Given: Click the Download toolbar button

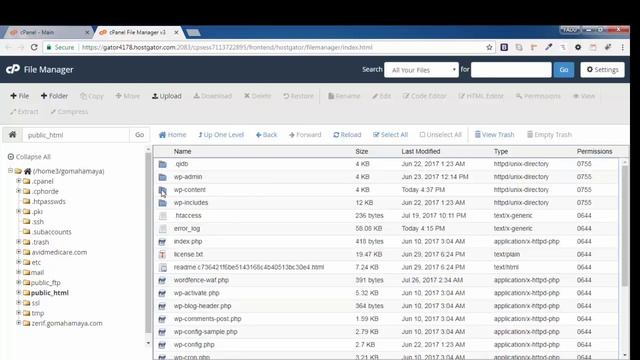Looking at the screenshot, I should click(213, 96).
